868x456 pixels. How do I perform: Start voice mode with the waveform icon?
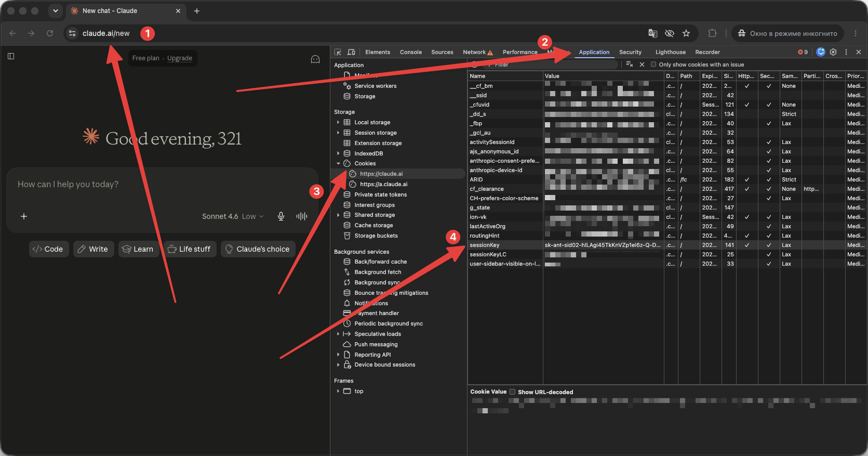[302, 216]
